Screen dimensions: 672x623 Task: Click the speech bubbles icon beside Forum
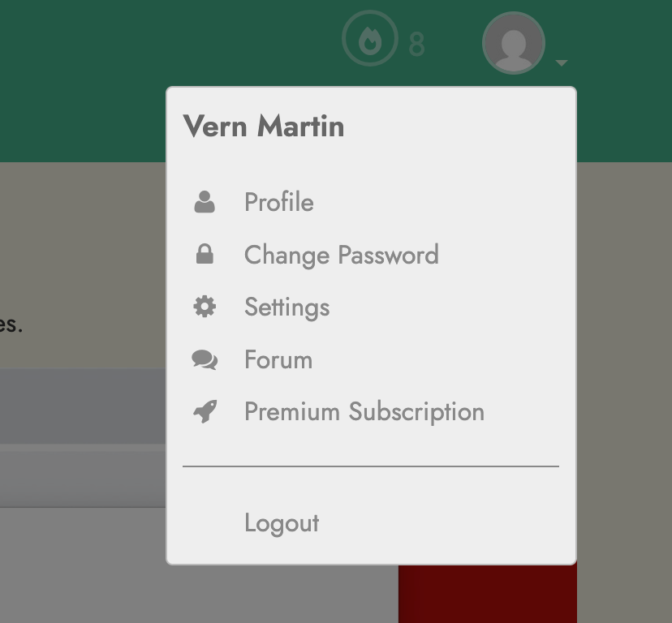click(x=205, y=359)
